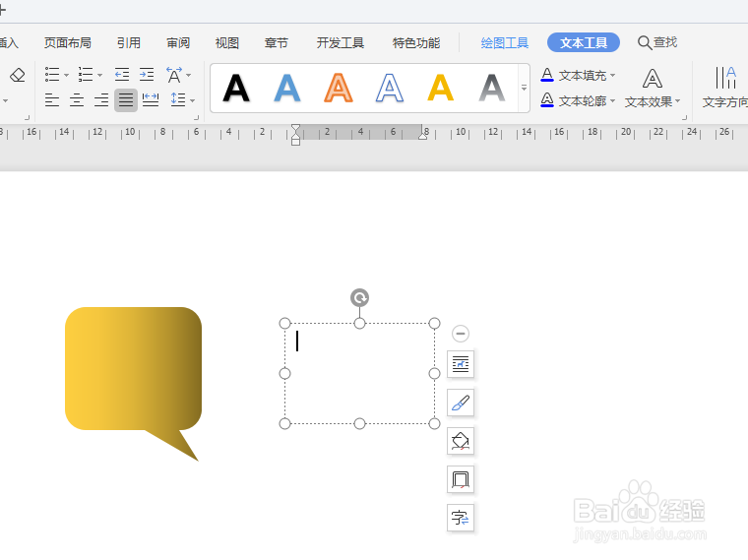Collapse the floating shape toolbar
This screenshot has height=560, width=748.
click(461, 334)
